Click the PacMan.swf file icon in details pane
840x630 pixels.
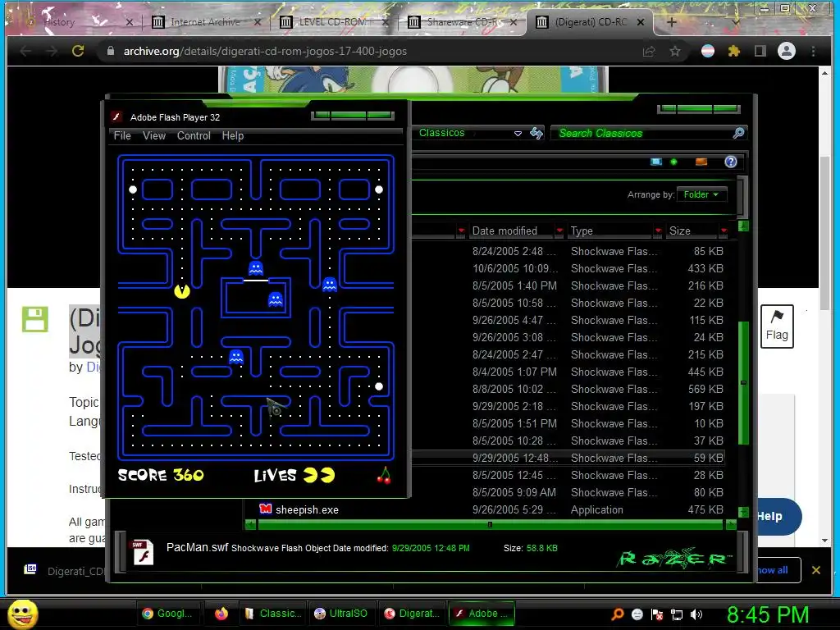[x=143, y=552]
